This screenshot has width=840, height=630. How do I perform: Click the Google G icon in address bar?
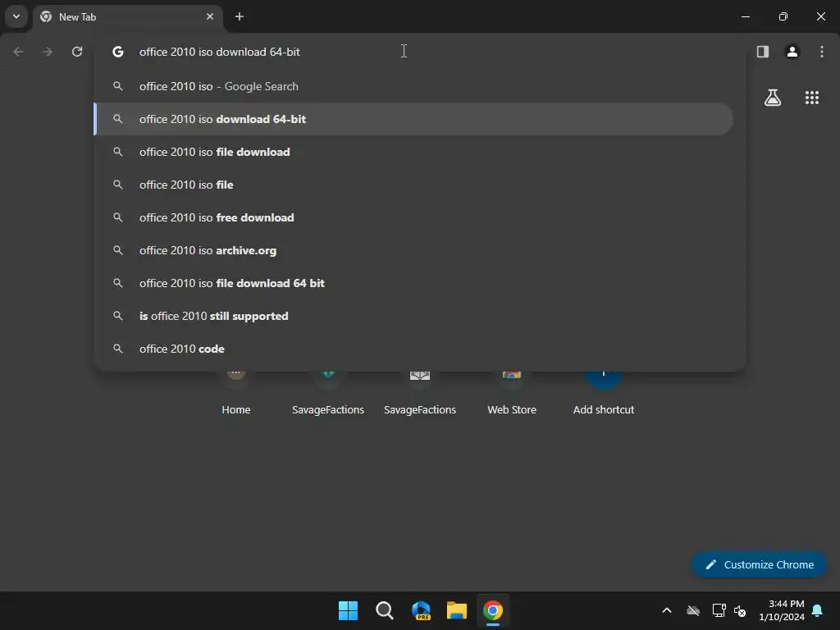tap(118, 52)
